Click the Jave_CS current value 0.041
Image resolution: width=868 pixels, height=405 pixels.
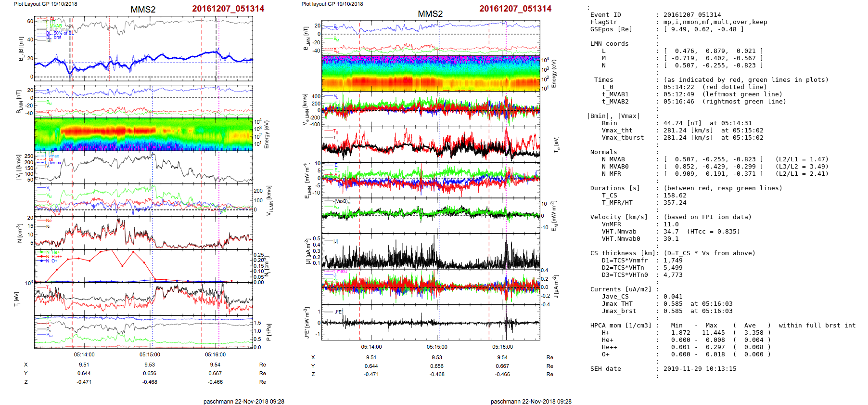coord(673,297)
